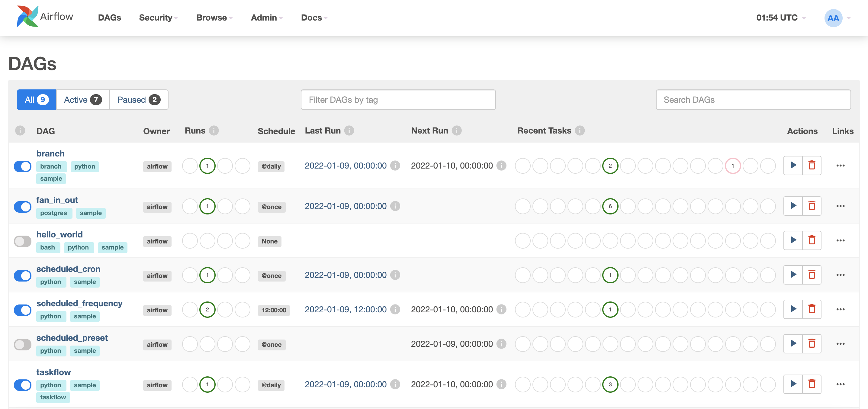Image resolution: width=868 pixels, height=409 pixels.
Task: Click info icon next to Runs header
Action: point(214,131)
